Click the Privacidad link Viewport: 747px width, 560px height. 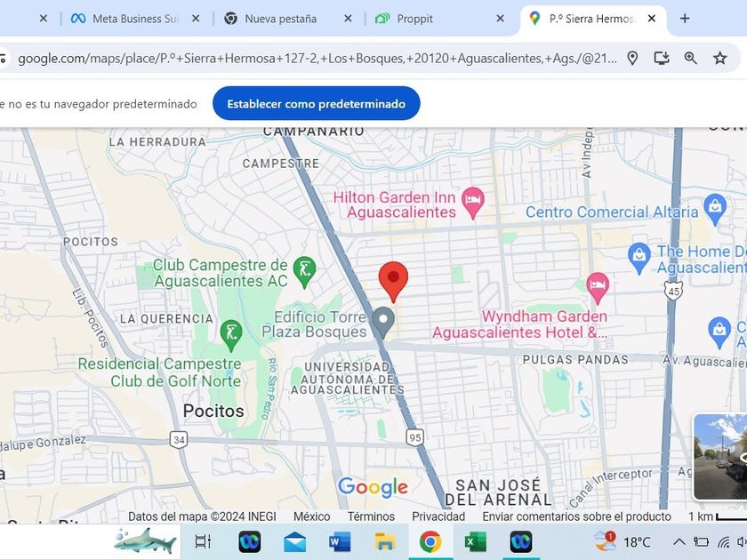click(x=438, y=516)
